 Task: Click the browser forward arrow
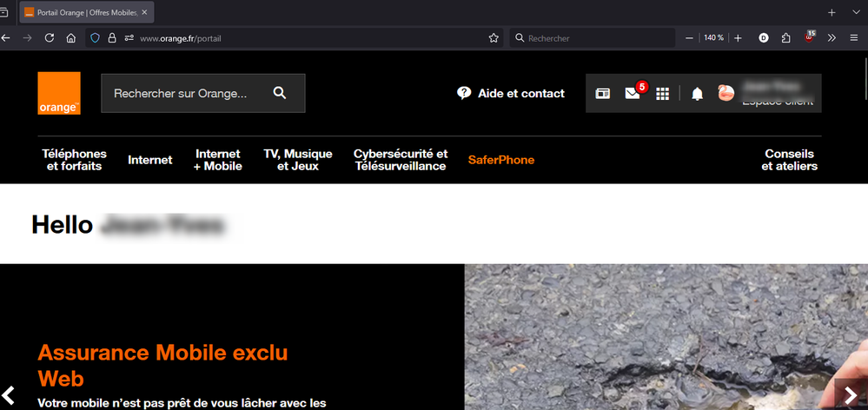click(x=27, y=38)
